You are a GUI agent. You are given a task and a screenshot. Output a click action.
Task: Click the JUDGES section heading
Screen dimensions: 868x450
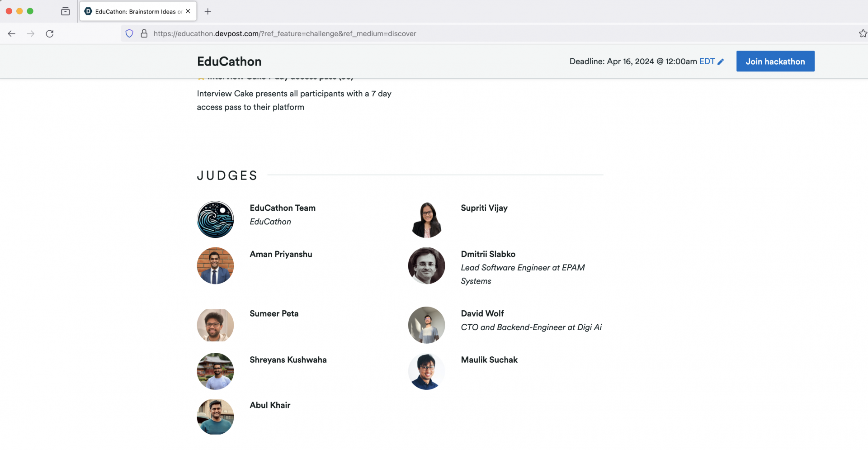tap(227, 175)
